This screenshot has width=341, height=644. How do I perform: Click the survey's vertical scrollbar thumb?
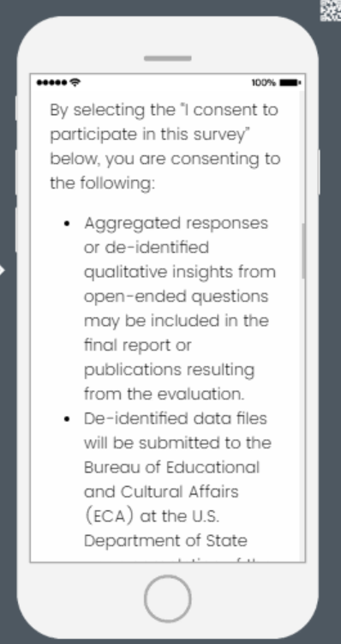[x=303, y=251]
